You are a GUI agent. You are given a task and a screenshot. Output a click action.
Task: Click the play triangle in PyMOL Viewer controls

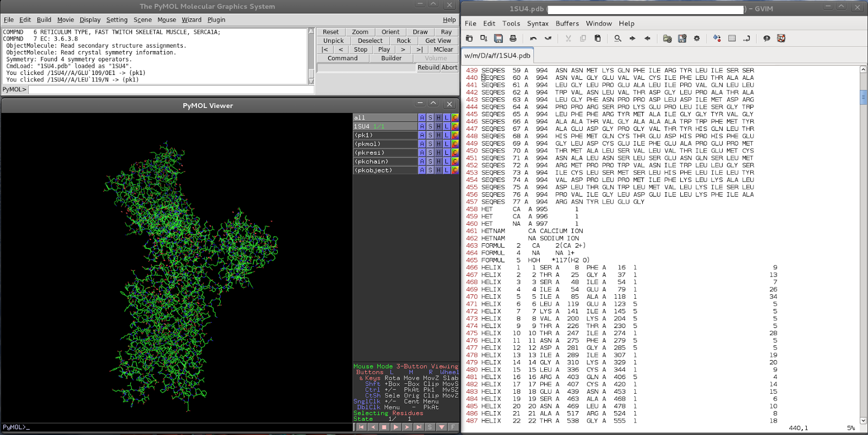(395, 427)
